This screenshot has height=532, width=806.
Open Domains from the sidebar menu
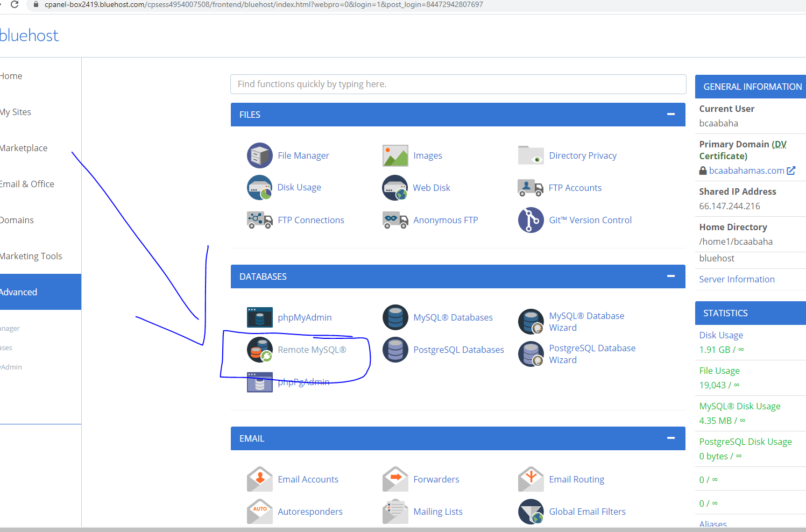(x=17, y=220)
